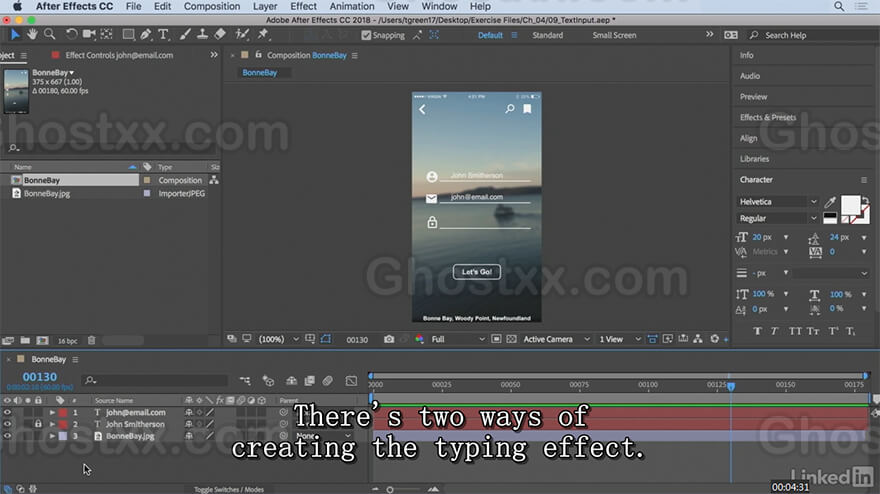The image size is (880, 494).
Task: Expand the John Smitherson layer properties
Action: click(x=52, y=424)
